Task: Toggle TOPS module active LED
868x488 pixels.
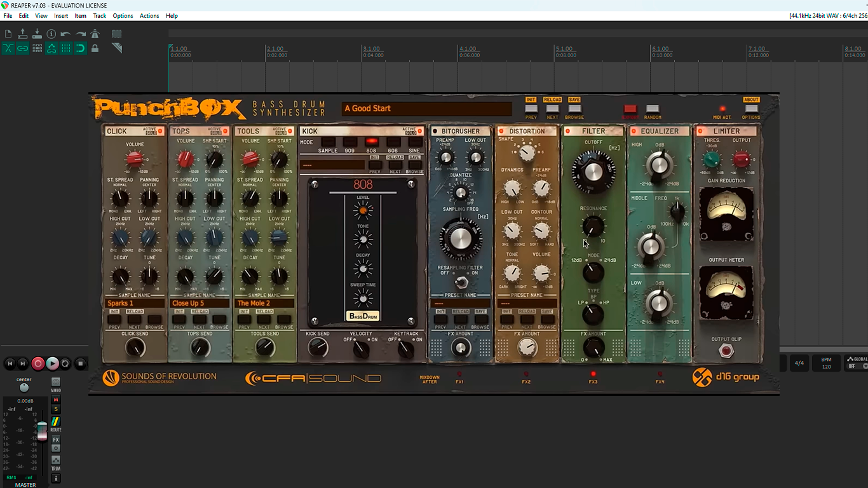Action: point(225,132)
